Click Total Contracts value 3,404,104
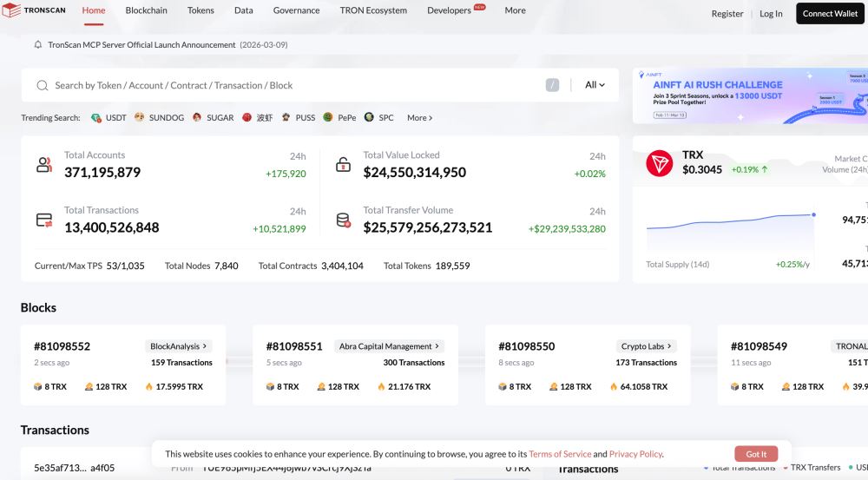 click(342, 266)
